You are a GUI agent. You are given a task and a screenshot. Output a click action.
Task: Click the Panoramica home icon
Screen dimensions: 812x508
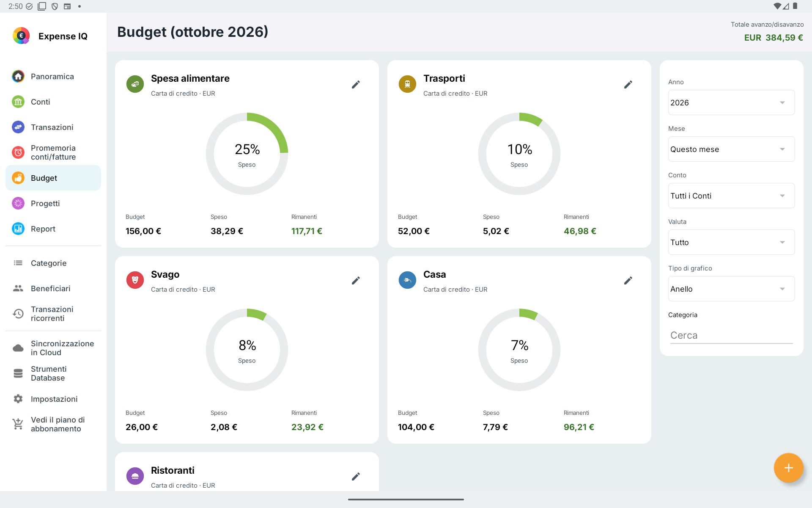pos(18,76)
